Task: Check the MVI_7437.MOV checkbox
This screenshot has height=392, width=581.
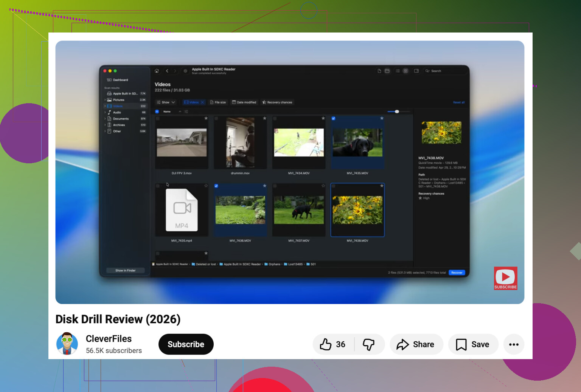Action: pyautogui.click(x=275, y=186)
